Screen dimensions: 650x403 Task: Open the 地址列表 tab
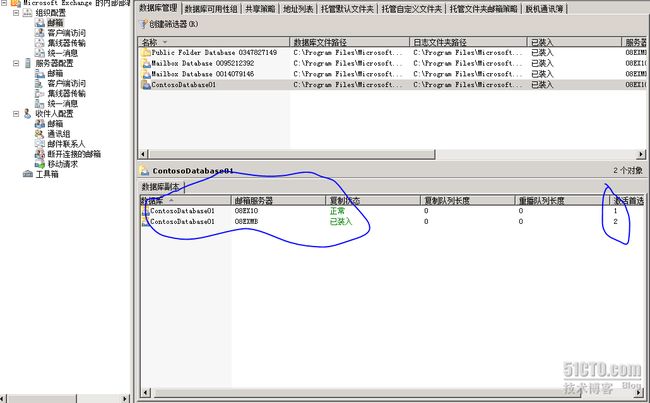[x=298, y=9]
